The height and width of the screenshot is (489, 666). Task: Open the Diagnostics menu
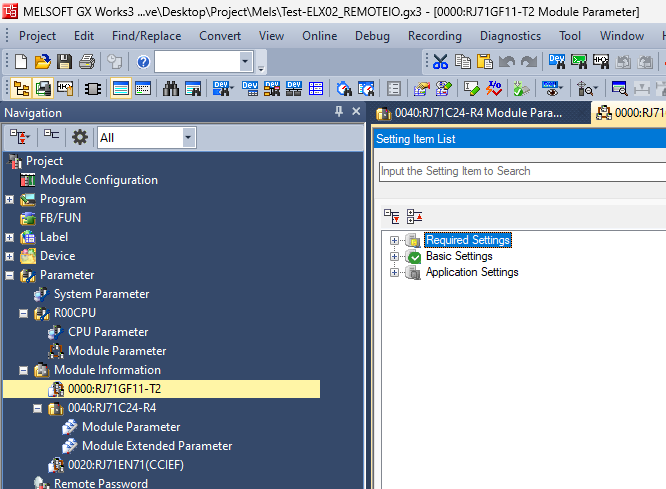point(510,36)
